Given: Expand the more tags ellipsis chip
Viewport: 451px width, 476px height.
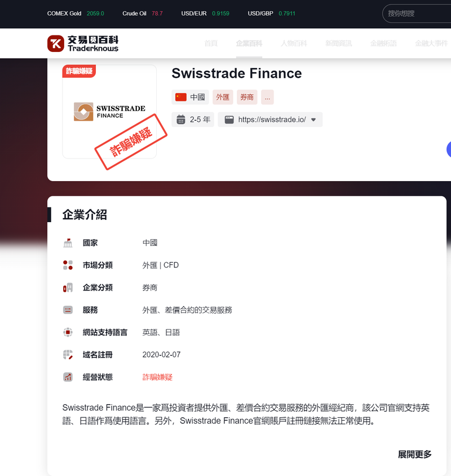Looking at the screenshot, I should coord(267,97).
